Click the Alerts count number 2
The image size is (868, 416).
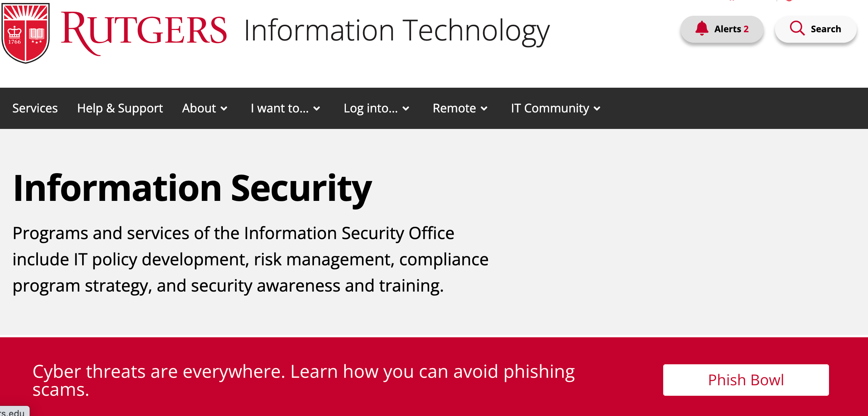pyautogui.click(x=746, y=29)
